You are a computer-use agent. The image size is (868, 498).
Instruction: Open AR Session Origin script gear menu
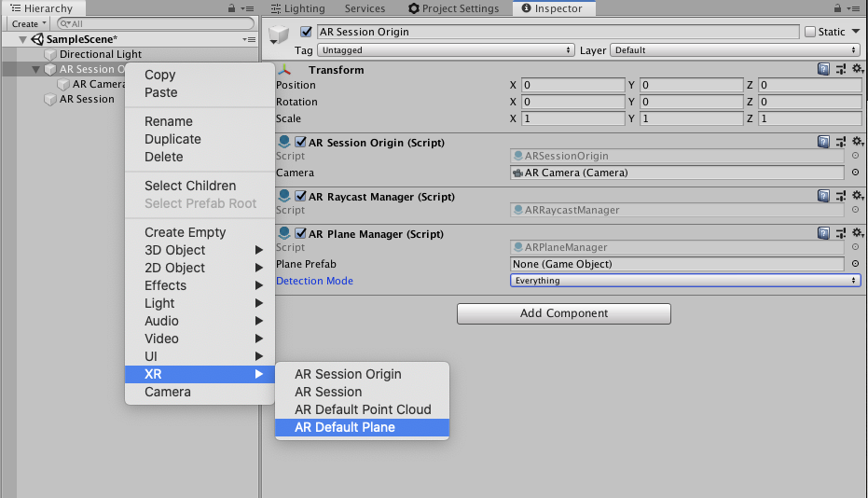tap(858, 141)
